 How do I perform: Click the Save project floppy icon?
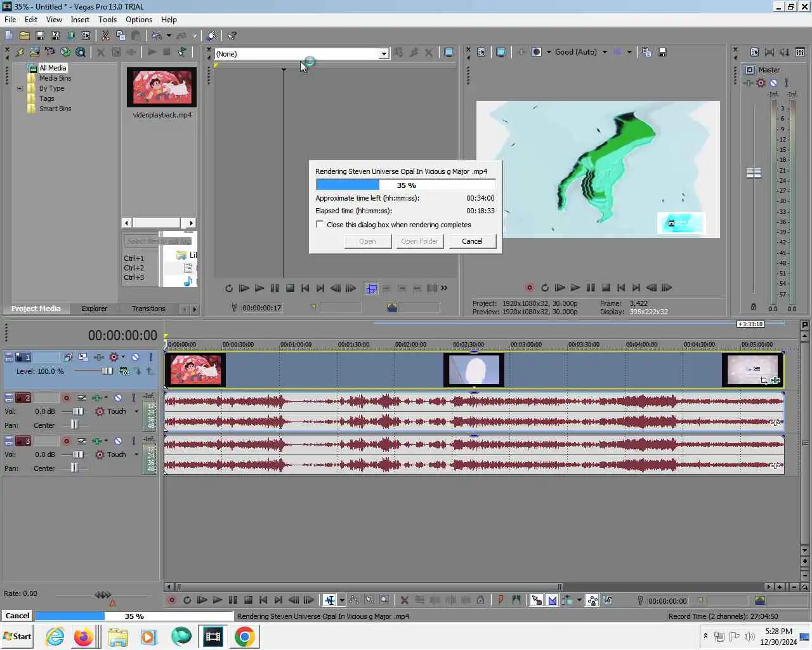[39, 36]
